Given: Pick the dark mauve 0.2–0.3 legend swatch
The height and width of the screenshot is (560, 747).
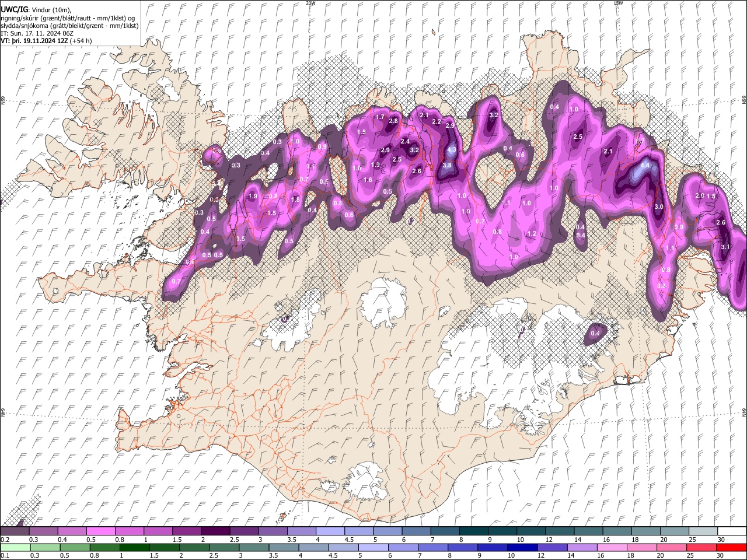Looking at the screenshot, I should (x=15, y=531).
